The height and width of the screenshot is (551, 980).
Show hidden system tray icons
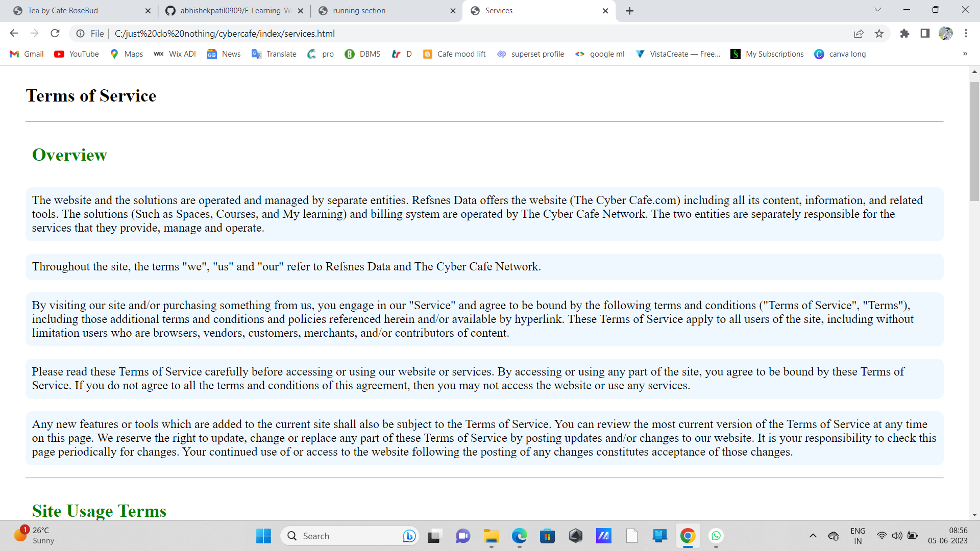click(x=813, y=536)
